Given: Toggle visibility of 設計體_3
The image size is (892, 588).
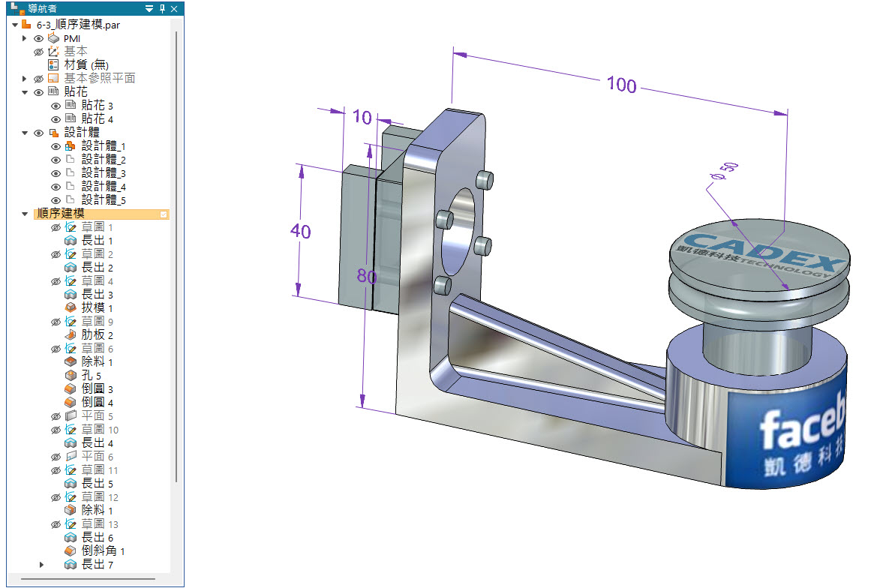Looking at the screenshot, I should pyautogui.click(x=56, y=173).
